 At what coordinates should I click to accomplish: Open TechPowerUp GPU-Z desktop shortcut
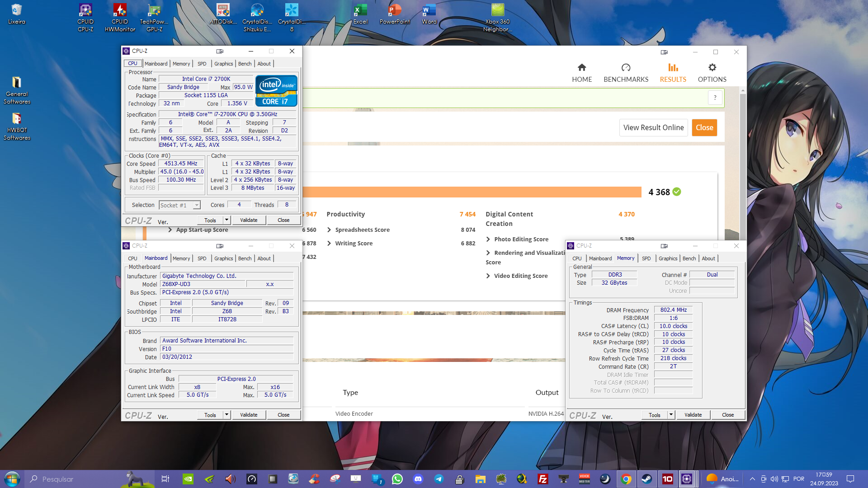coord(154,18)
